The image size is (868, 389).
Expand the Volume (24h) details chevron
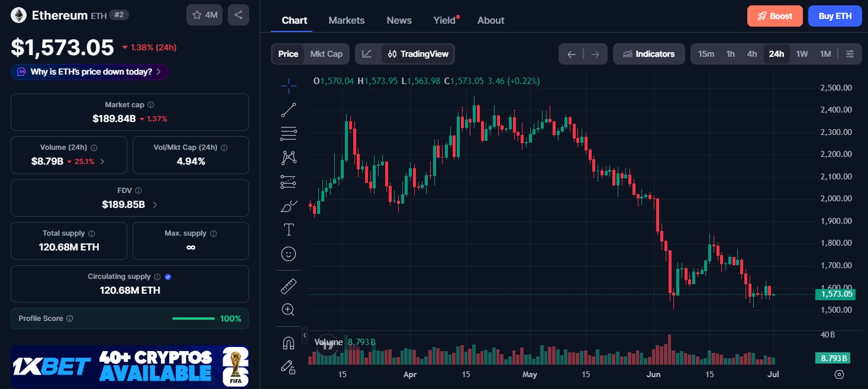[102, 161]
